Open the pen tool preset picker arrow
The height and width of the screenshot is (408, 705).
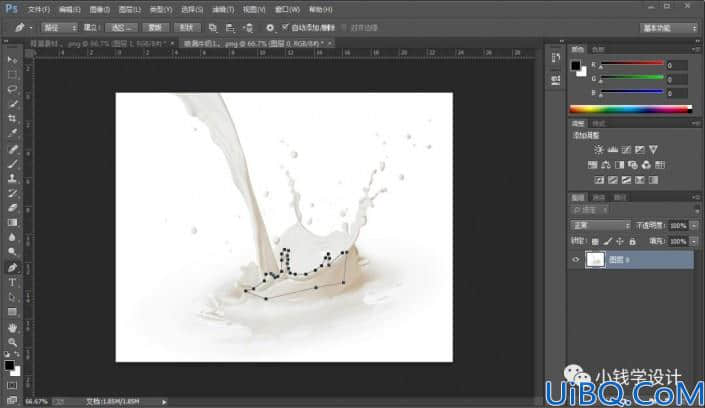coord(31,28)
